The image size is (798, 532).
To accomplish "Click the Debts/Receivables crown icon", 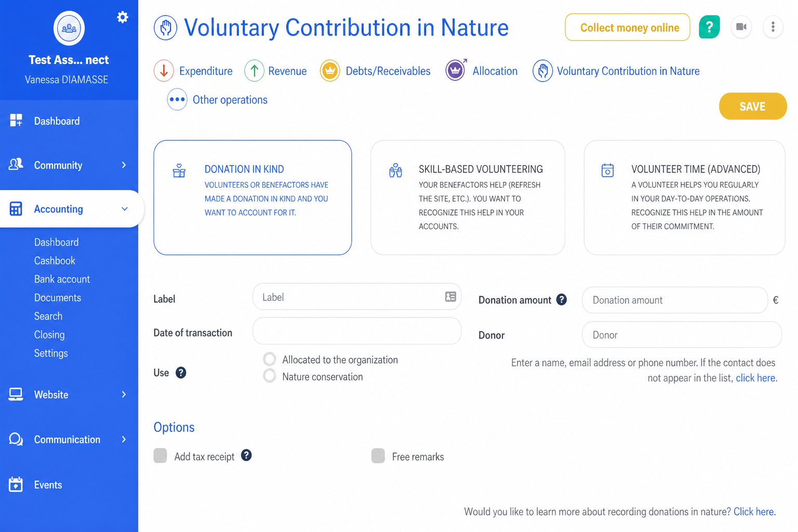I will point(330,71).
